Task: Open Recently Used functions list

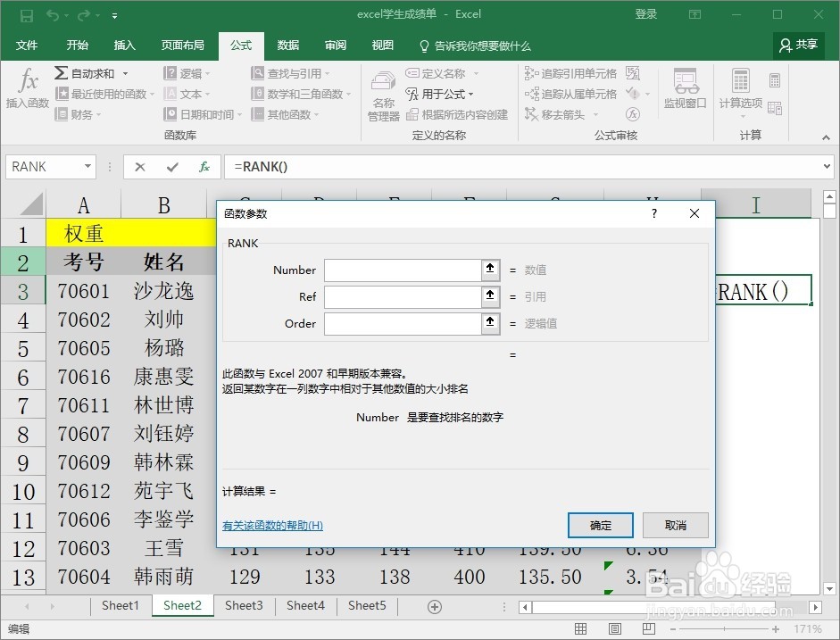Action: 104,95
